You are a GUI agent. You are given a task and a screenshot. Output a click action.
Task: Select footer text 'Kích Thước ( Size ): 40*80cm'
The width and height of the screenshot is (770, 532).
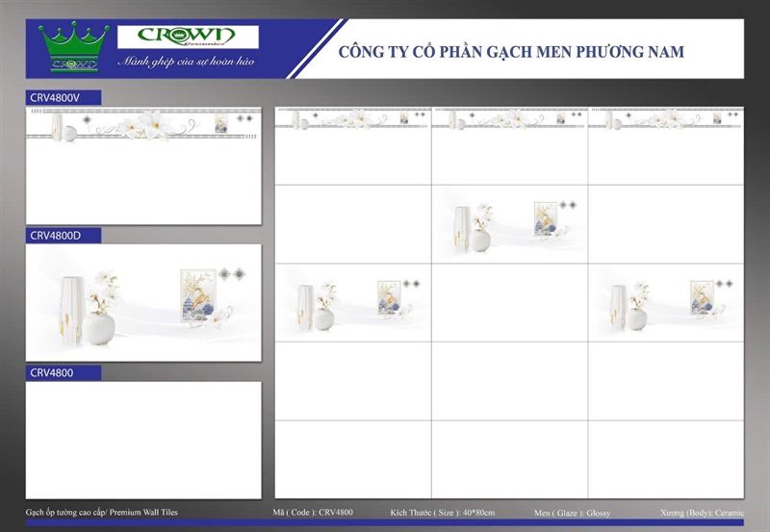[x=443, y=513]
